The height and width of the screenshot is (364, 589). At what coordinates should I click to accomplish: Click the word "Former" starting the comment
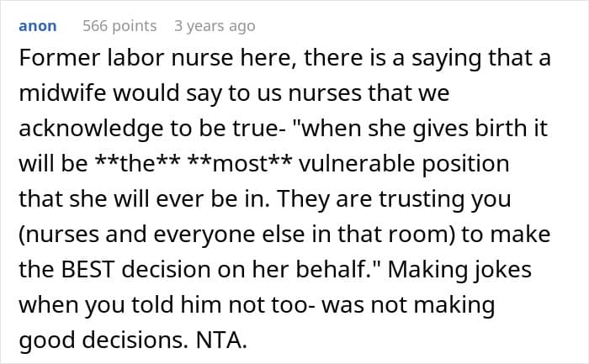(x=56, y=57)
